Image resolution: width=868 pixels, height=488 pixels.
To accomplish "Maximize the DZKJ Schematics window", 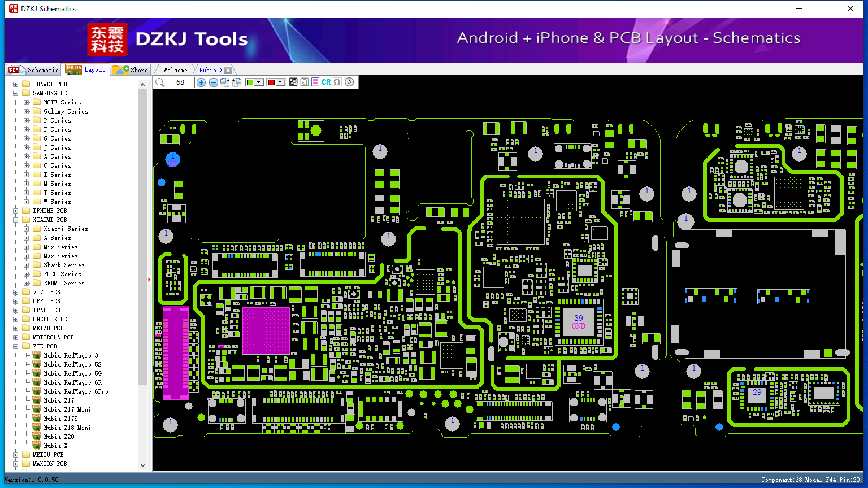I will point(824,8).
